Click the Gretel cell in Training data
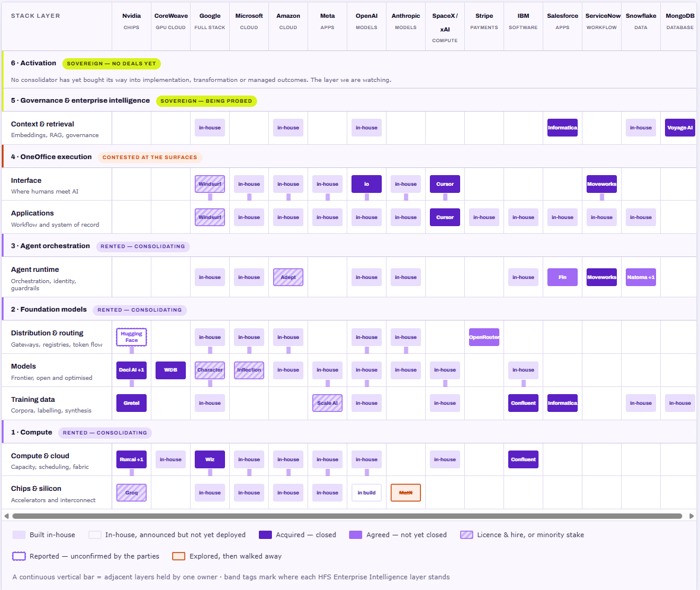 point(131,403)
